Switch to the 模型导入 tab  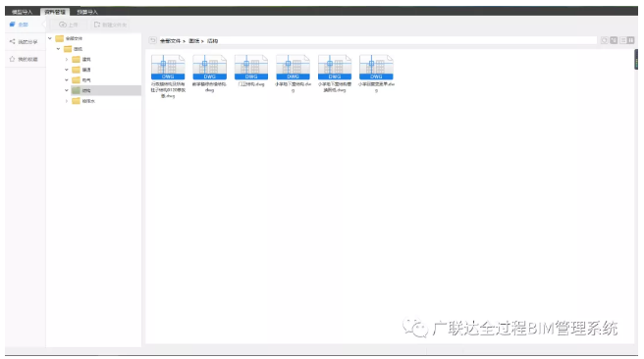(22, 12)
